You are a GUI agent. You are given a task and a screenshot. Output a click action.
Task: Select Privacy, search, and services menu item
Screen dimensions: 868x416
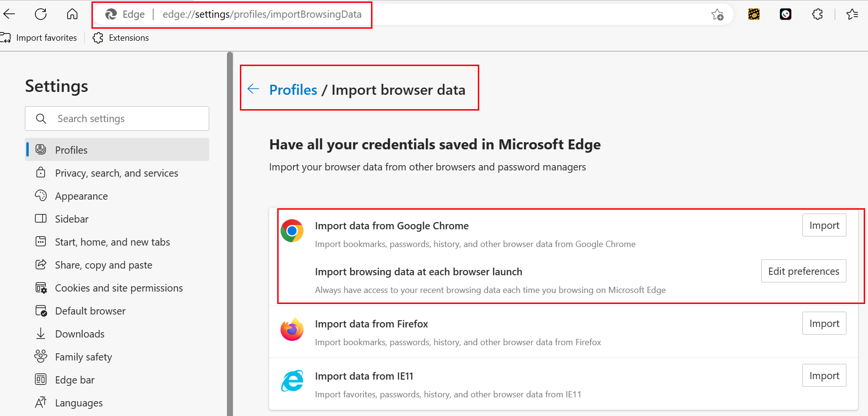(x=116, y=173)
